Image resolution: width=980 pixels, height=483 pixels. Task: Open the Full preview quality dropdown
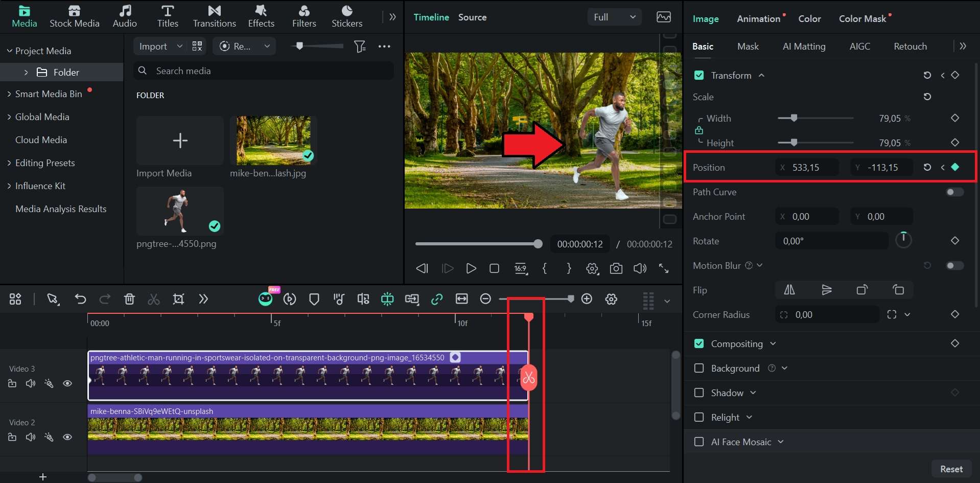[614, 17]
